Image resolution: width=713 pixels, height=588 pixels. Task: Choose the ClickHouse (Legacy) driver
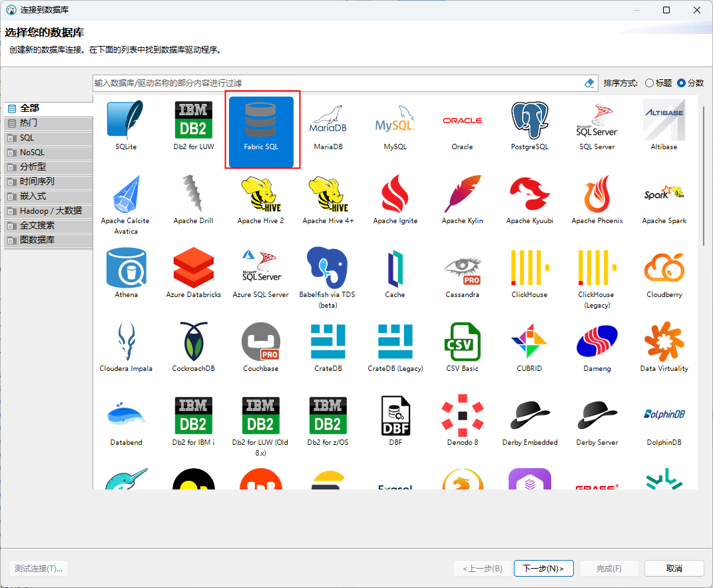(x=596, y=268)
